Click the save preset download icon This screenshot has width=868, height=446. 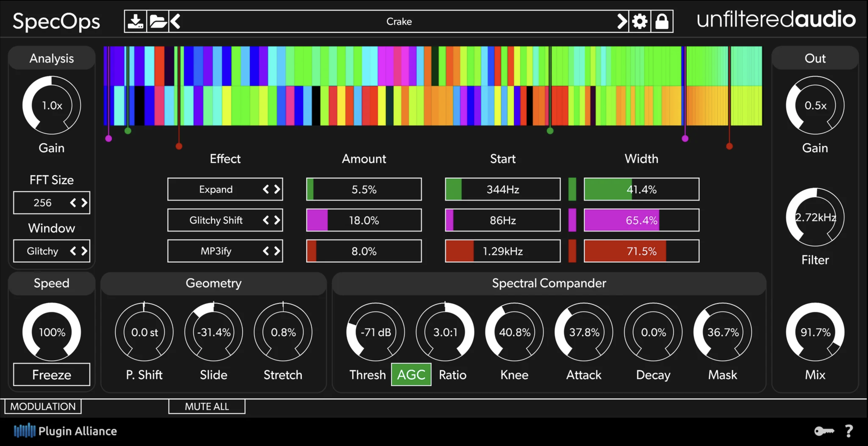tap(135, 21)
